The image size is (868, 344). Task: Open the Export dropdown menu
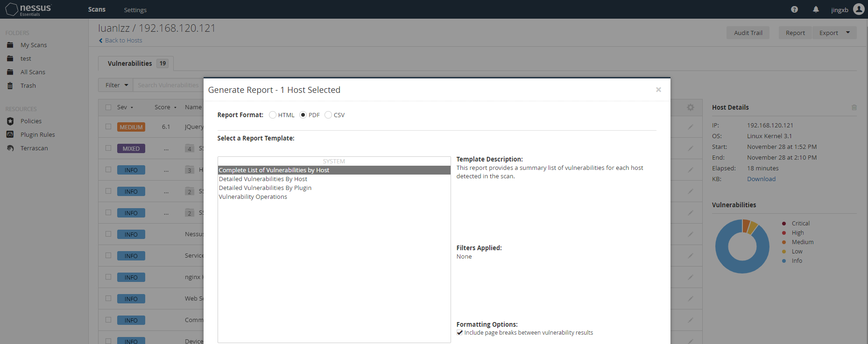point(847,33)
